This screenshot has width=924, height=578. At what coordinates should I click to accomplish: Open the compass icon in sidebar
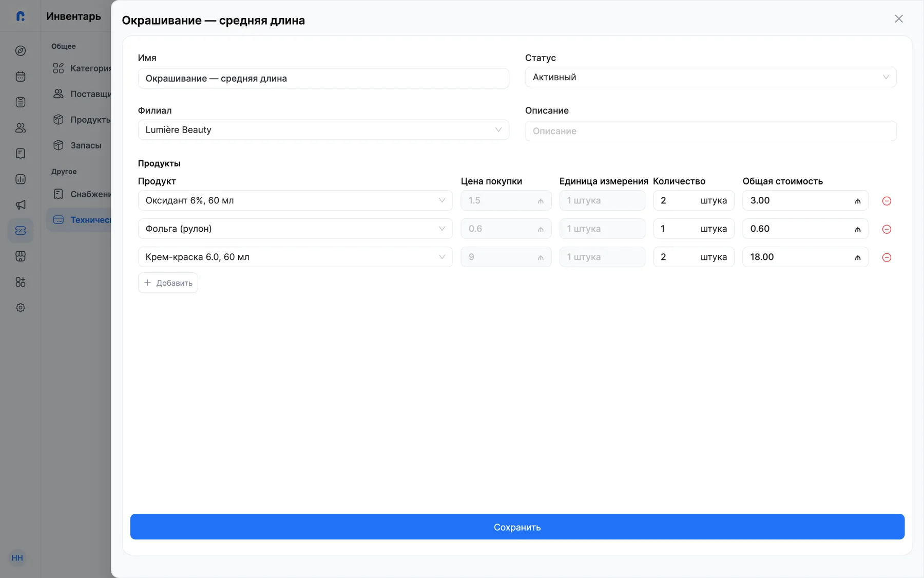[x=21, y=51]
